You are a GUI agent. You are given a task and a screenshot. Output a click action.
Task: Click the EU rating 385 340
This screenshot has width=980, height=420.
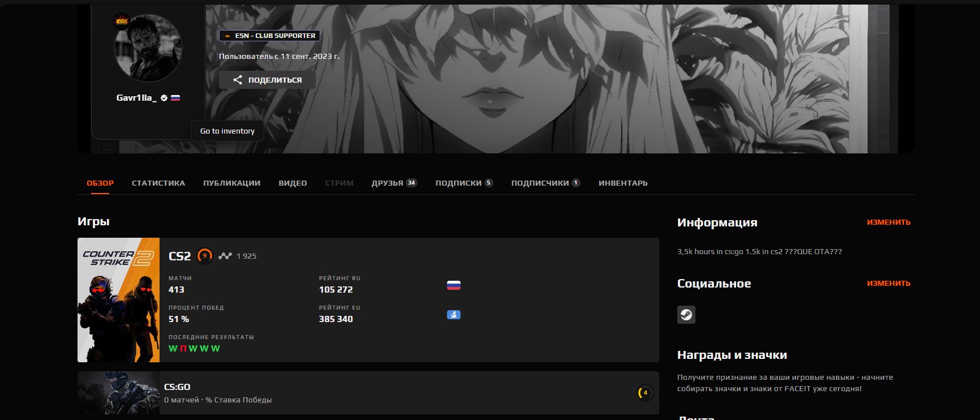click(x=336, y=319)
